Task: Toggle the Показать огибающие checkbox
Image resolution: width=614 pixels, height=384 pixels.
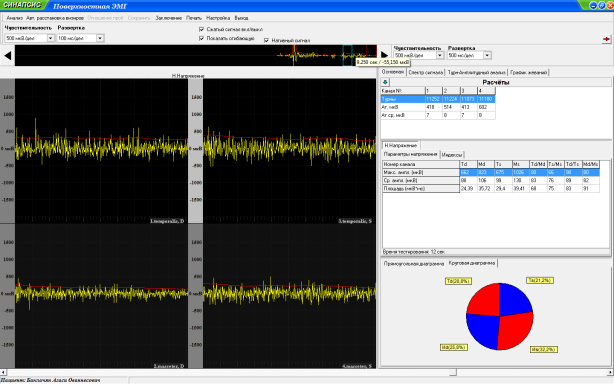Action: (x=201, y=38)
